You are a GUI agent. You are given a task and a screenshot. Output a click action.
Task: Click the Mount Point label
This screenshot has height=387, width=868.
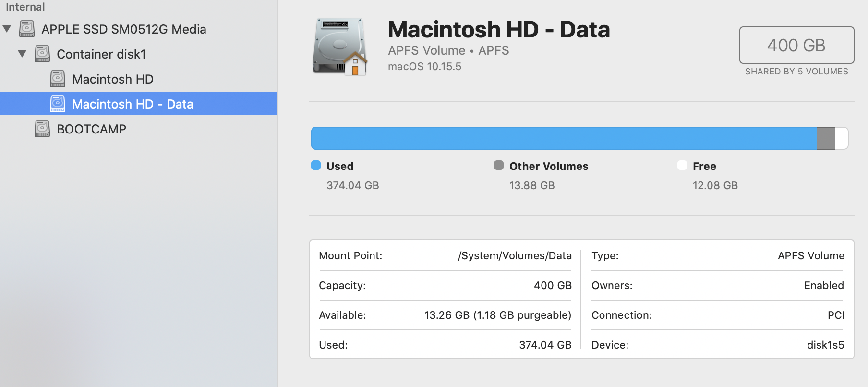pos(350,255)
